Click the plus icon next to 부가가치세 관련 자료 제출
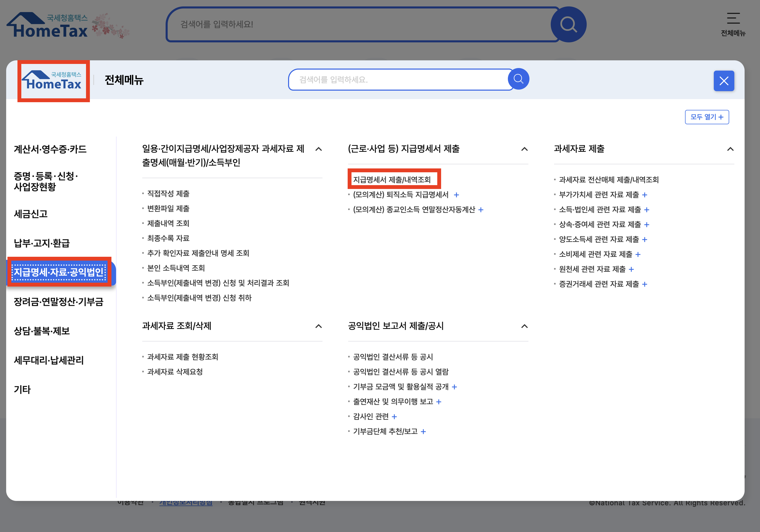The width and height of the screenshot is (760, 532). pyautogui.click(x=644, y=195)
